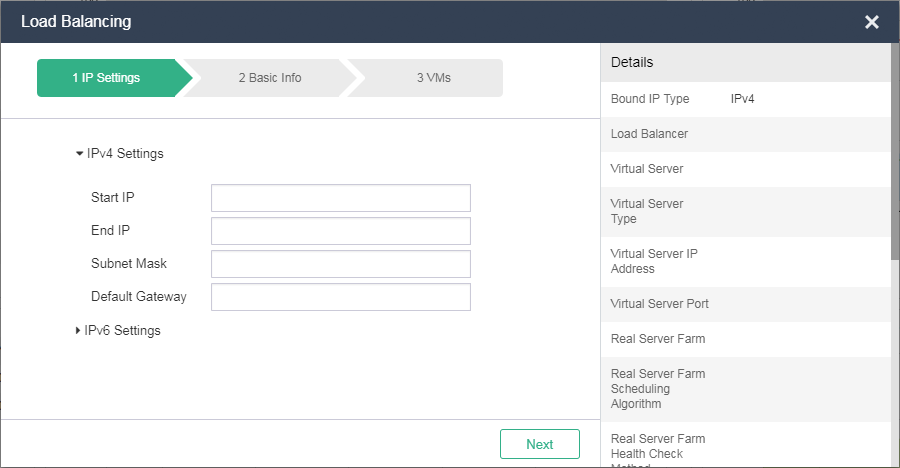The height and width of the screenshot is (468, 900).
Task: Select the Virtual Server IP Address row
Action: tap(745, 261)
